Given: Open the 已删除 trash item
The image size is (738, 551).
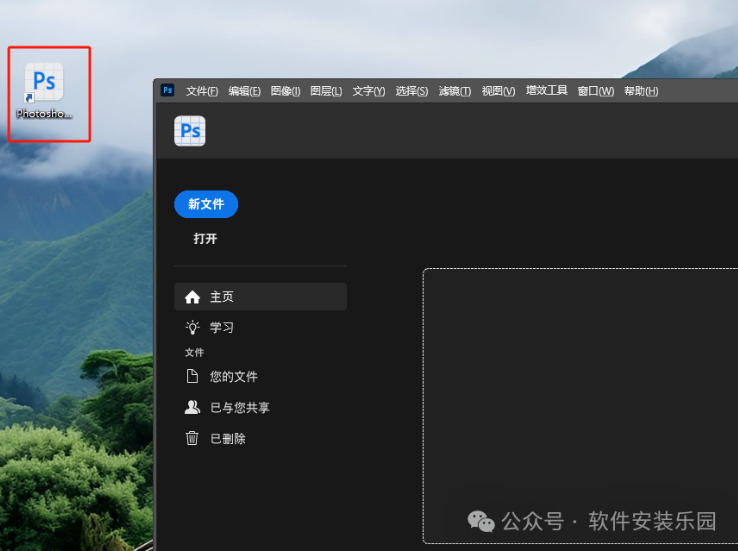Looking at the screenshot, I should pos(227,438).
